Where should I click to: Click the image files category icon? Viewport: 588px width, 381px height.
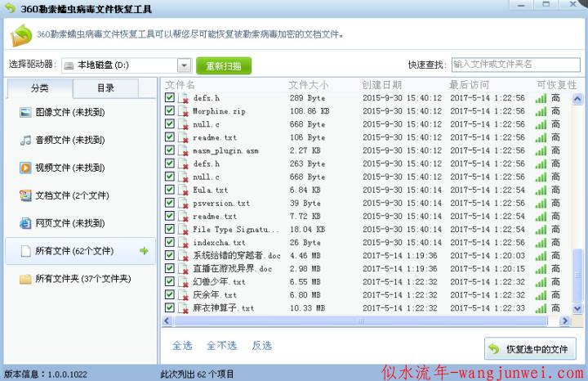pyautogui.click(x=25, y=112)
